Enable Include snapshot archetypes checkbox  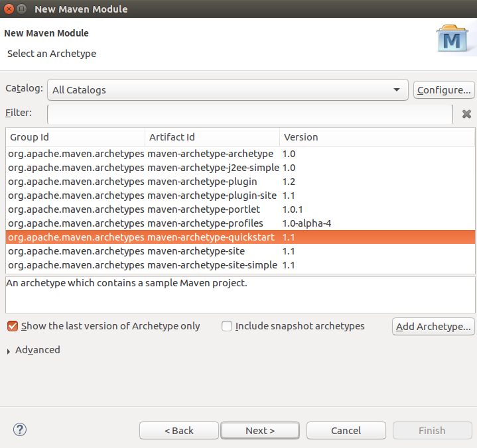[227, 327]
